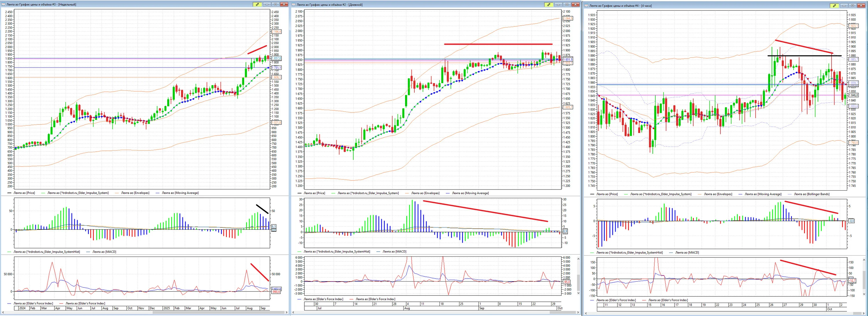Select the 'Лента ао [Envelopes]' legend in the weekly chart
The width and height of the screenshot is (868, 316).
point(135,193)
